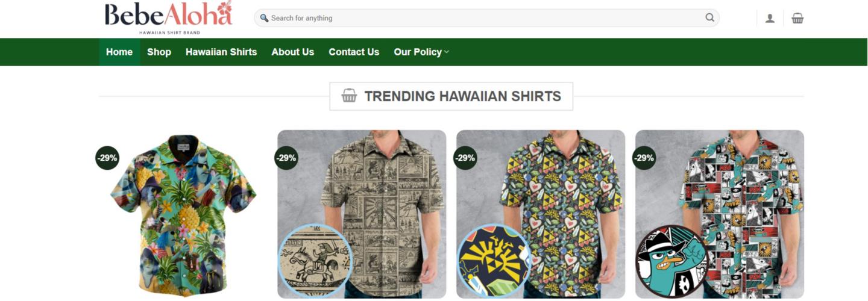
Task: Visit the About Us page
Action: click(x=292, y=52)
